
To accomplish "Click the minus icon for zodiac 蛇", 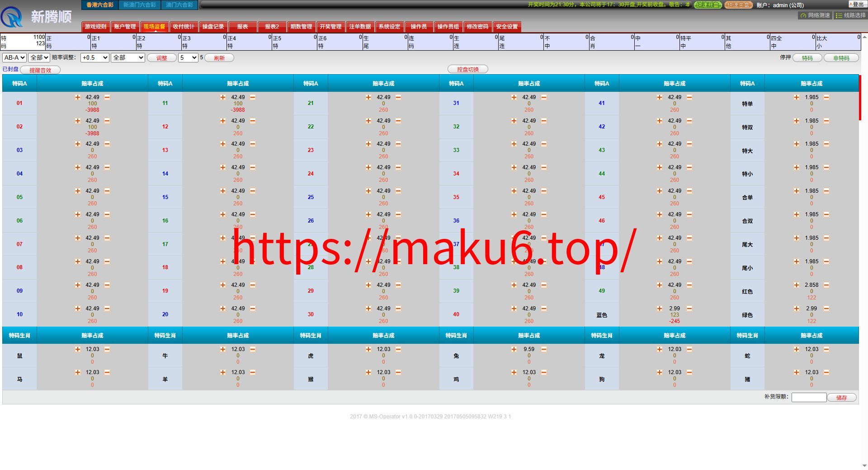I will click(826, 349).
